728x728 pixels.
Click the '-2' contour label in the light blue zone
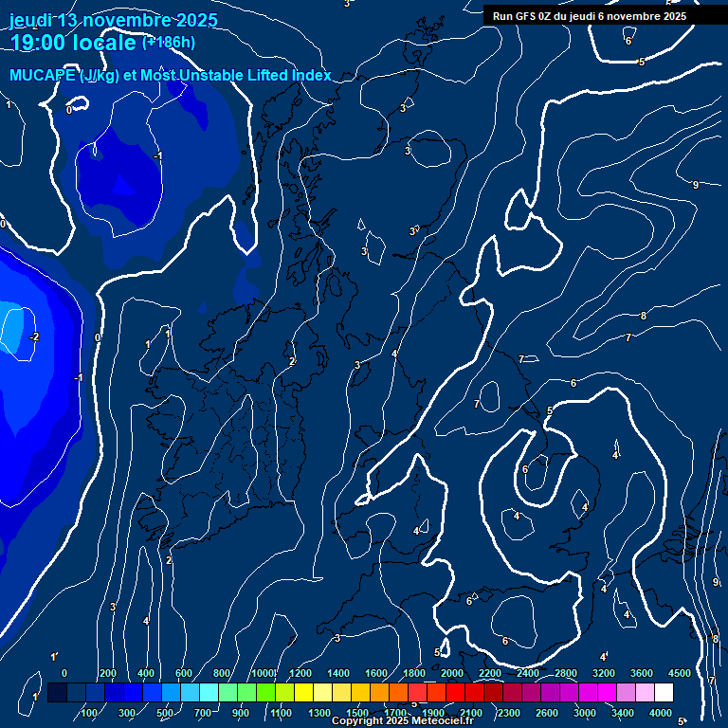click(x=34, y=337)
